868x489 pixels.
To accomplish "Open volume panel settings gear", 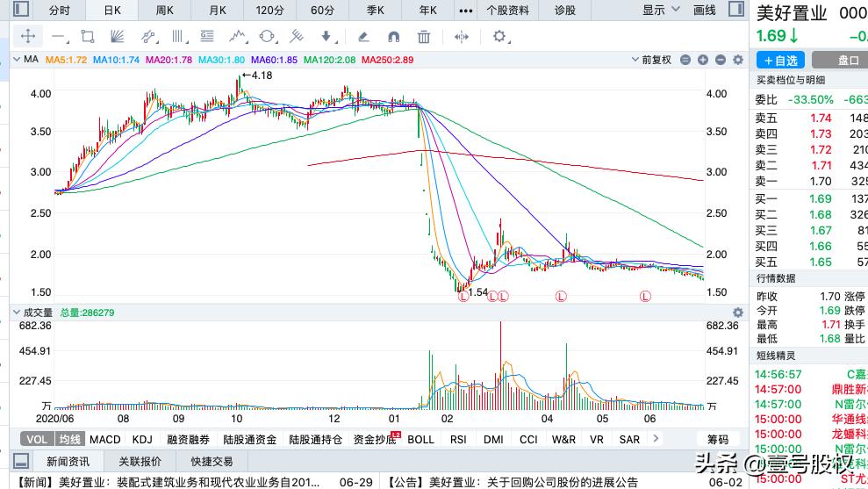I will (x=738, y=313).
